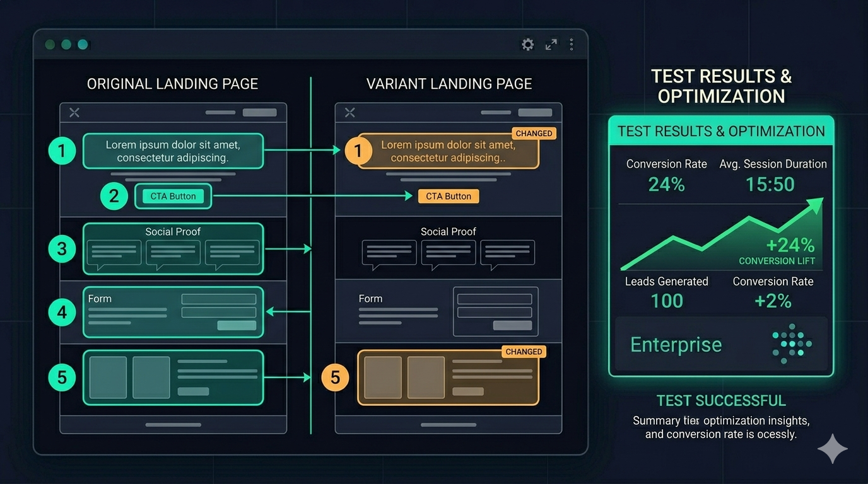The height and width of the screenshot is (484, 868).
Task: Click badge 3 beside Social Proof section
Action: (62, 248)
